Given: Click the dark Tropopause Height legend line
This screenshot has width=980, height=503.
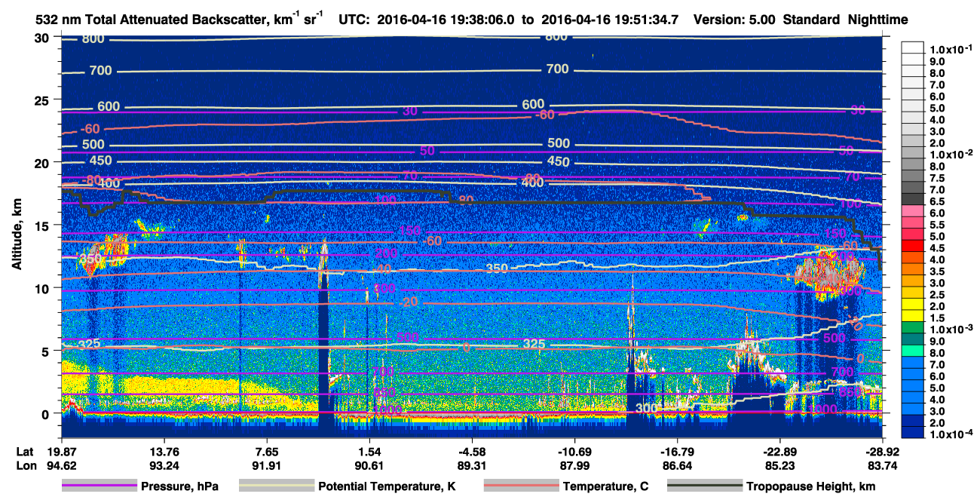Looking at the screenshot, I should tap(704, 486).
